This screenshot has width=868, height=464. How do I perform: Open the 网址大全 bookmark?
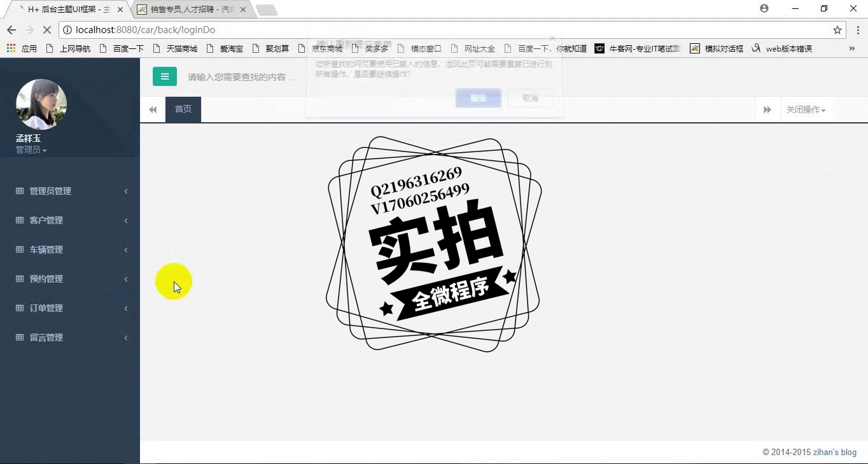[473, 48]
